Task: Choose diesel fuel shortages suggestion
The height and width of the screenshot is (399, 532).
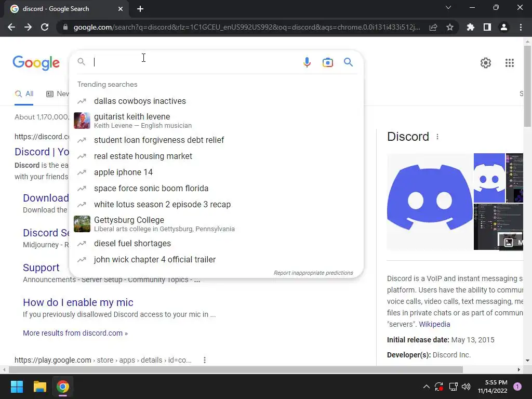Action: point(216,244)
